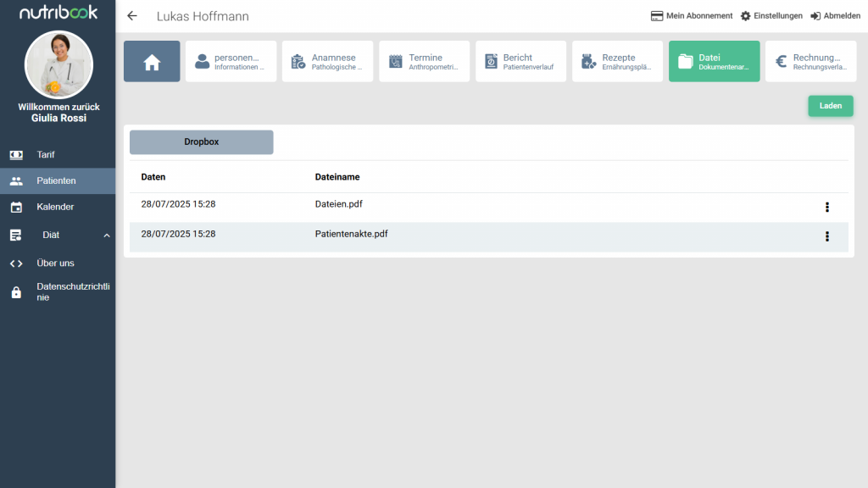The width and height of the screenshot is (868, 488).
Task: Open three-dot menu for Patientenakte.pdf
Action: (x=826, y=237)
